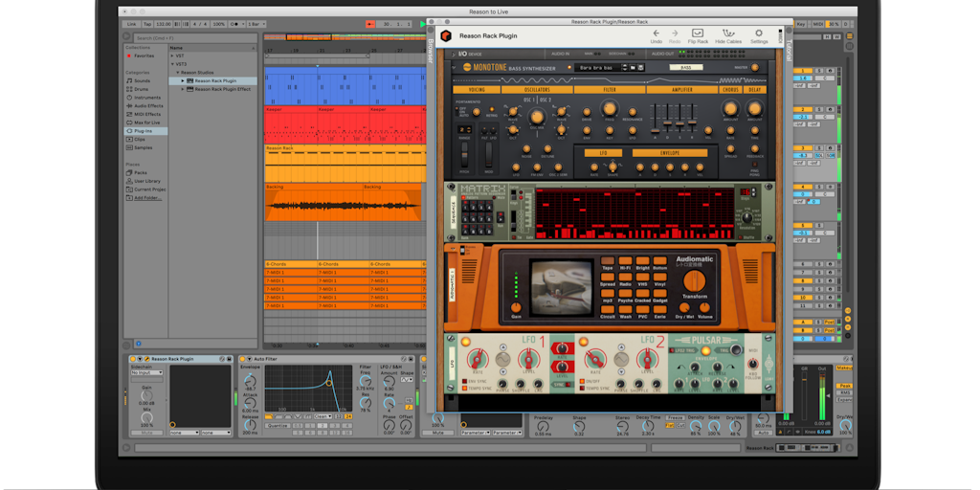Collapse the VST3 folder
This screenshot has height=490, width=980.
173,64
